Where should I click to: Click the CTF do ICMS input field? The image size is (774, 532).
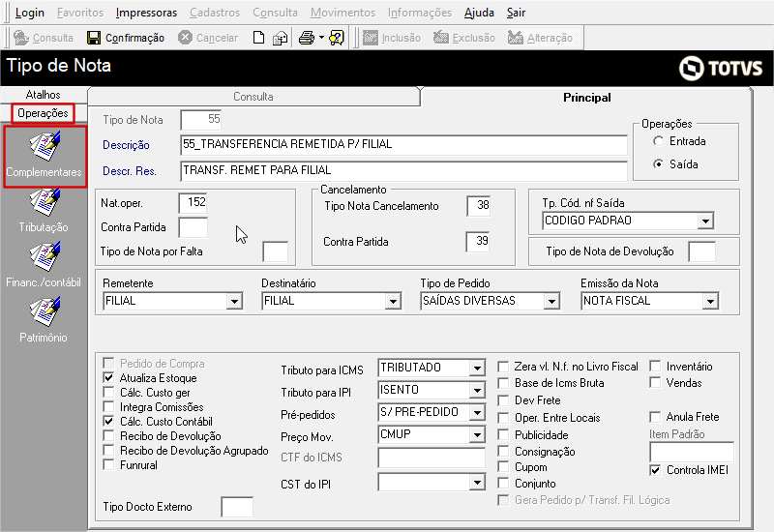(x=432, y=458)
